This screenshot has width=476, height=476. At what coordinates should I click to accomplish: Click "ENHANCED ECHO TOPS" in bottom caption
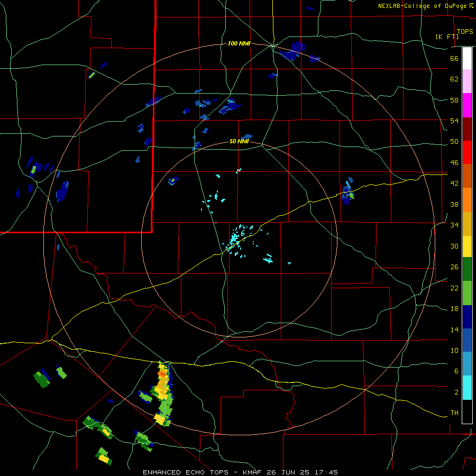[187, 472]
